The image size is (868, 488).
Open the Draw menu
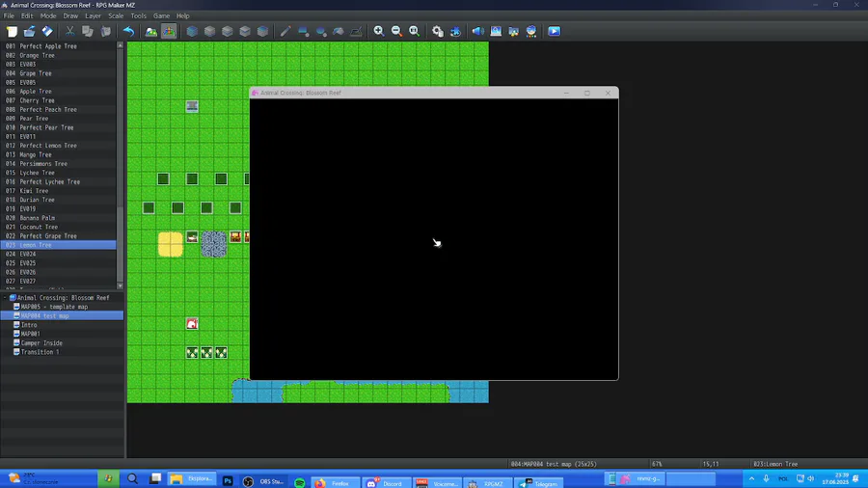(x=70, y=16)
